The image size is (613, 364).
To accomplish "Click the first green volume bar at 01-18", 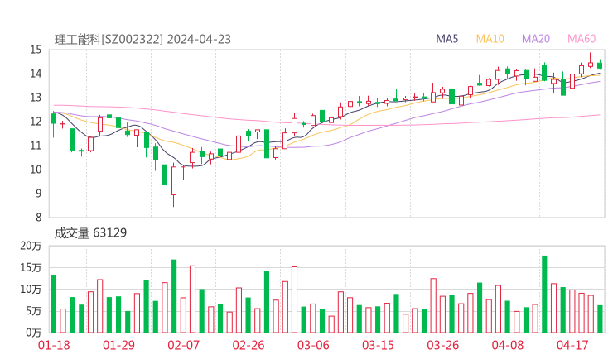I will [x=54, y=304].
